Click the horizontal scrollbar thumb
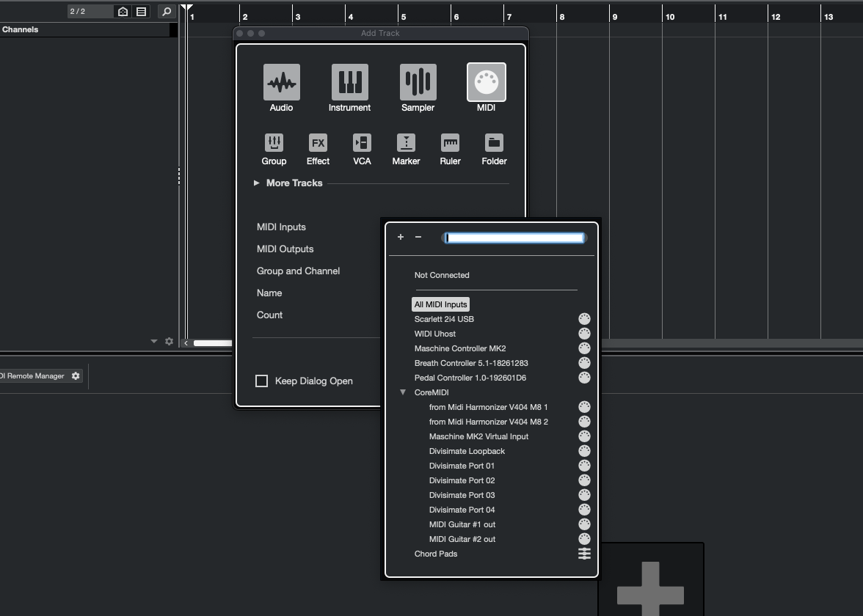The height and width of the screenshot is (616, 863). coord(213,343)
